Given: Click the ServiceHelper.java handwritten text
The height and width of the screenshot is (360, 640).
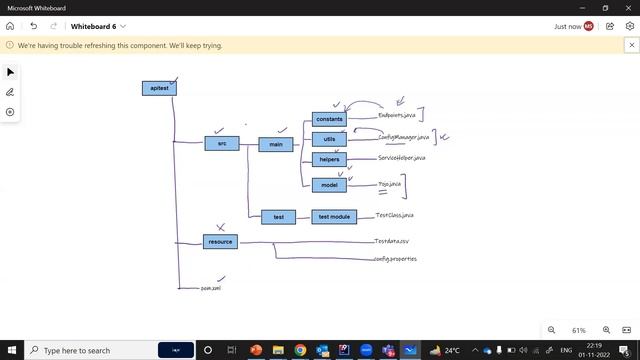Looking at the screenshot, I should 402,158.
